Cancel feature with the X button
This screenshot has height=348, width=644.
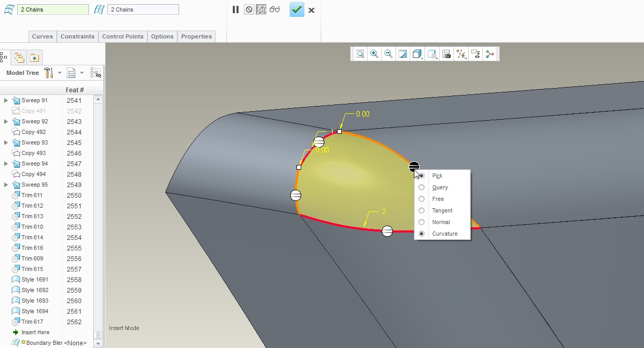tap(311, 9)
